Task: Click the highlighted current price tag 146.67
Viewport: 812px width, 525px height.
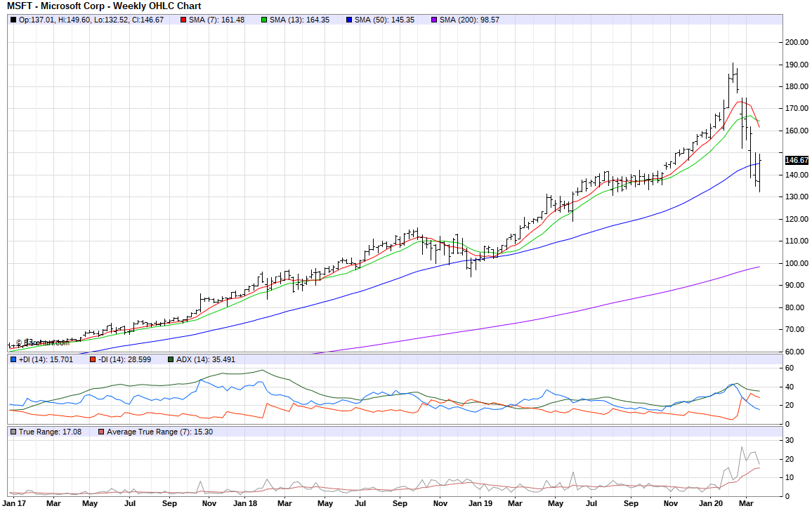Action: [797, 160]
